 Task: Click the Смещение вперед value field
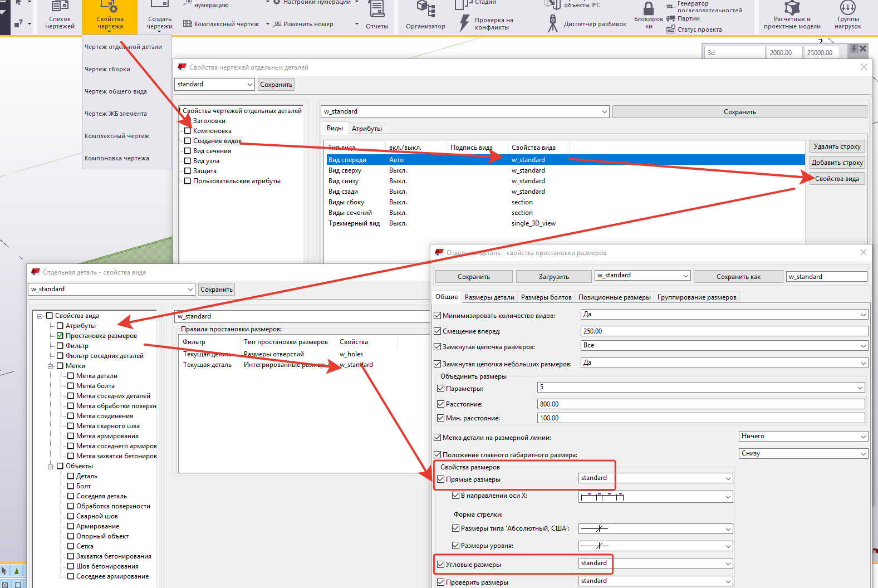coord(723,331)
